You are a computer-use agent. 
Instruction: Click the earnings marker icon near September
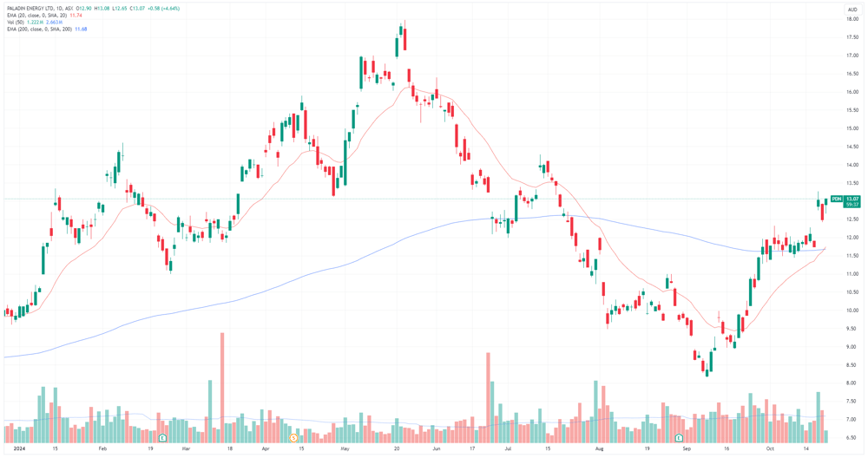[679, 437]
